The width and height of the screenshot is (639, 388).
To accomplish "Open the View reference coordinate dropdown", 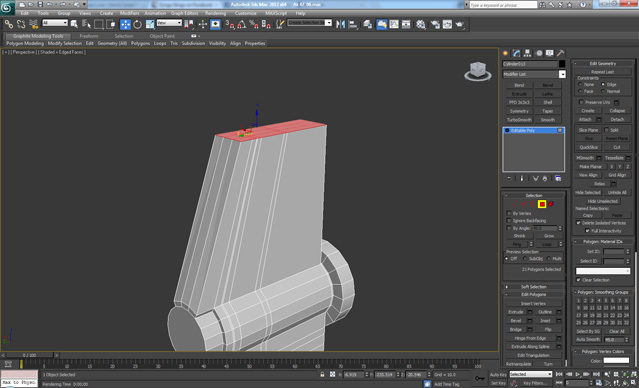I will 169,23.
